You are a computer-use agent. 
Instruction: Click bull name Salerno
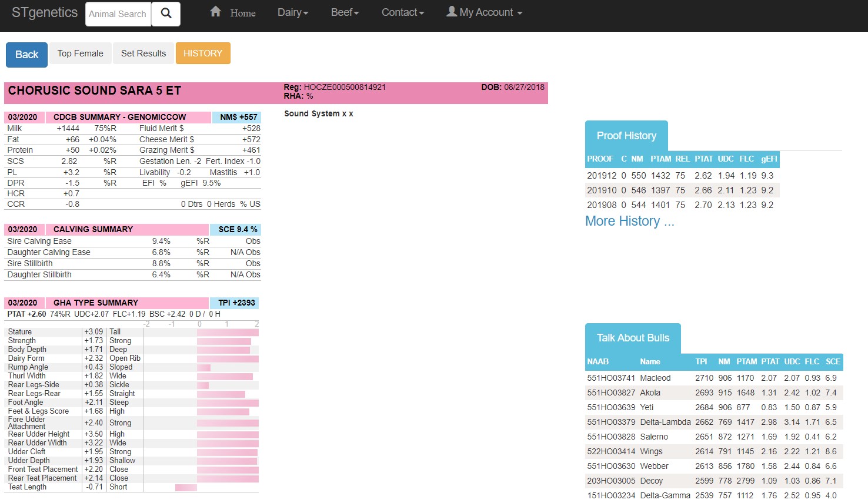[654, 437]
